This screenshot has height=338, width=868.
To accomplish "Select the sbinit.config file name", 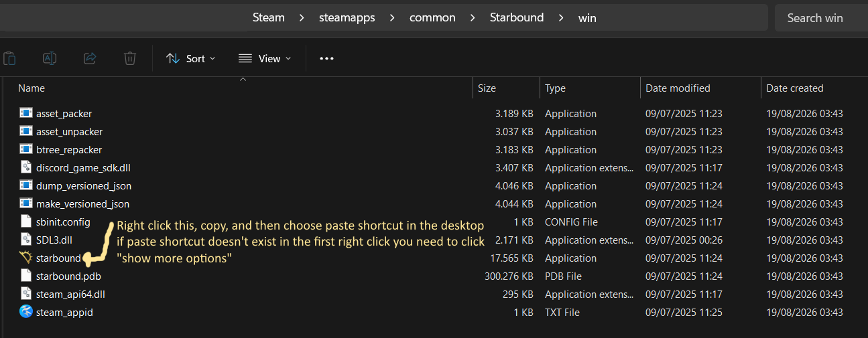I will click(x=63, y=222).
